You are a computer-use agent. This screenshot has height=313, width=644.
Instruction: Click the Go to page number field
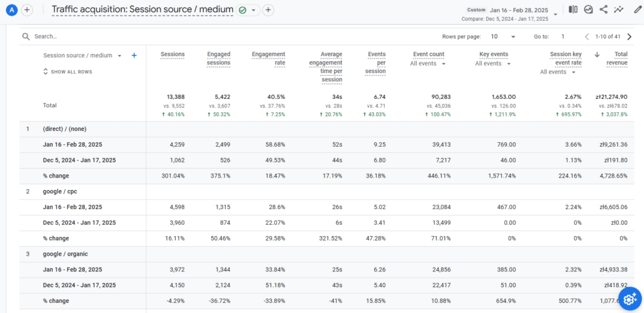pyautogui.click(x=563, y=37)
